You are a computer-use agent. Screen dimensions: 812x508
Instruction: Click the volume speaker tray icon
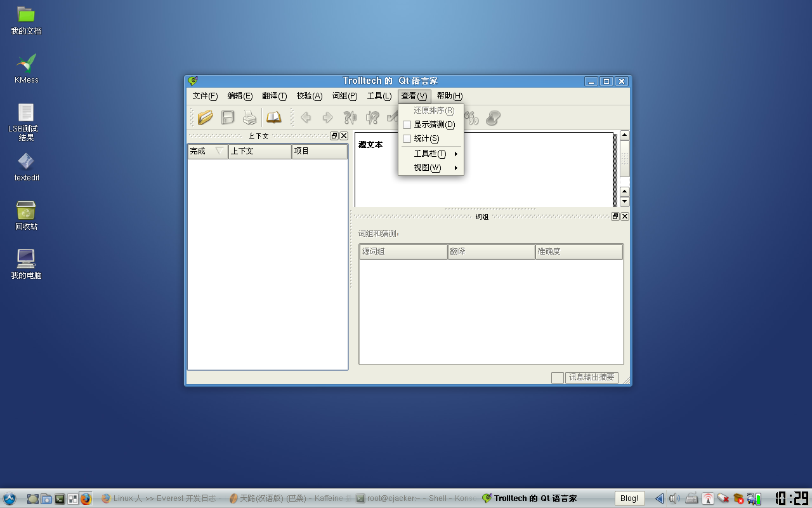point(674,498)
